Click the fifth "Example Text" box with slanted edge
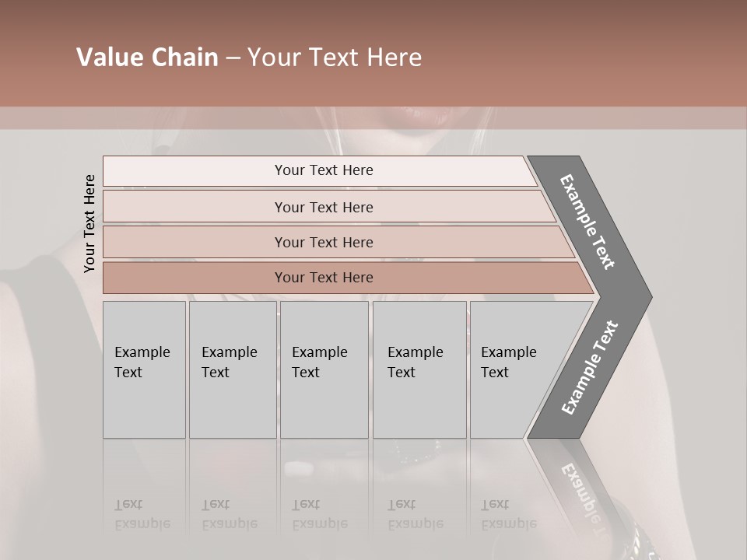The image size is (747, 560). [x=514, y=369]
